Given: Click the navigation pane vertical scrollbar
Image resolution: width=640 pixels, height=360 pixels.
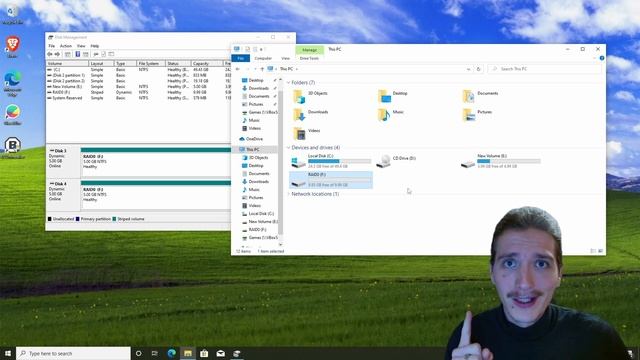Looking at the screenshot, I should [x=280, y=161].
